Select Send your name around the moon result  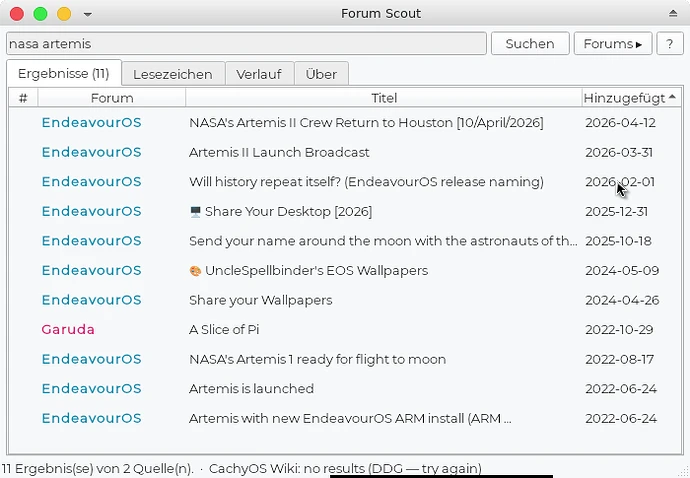point(345,241)
